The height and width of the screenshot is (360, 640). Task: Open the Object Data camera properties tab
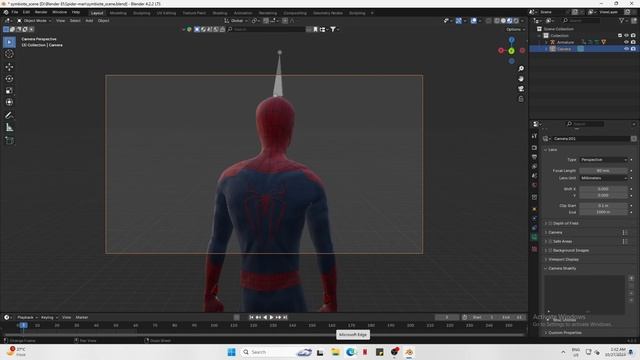pos(534,237)
